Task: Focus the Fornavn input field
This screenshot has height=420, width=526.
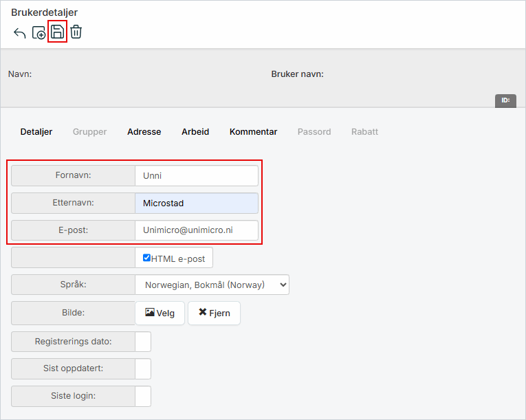Action: [x=197, y=175]
